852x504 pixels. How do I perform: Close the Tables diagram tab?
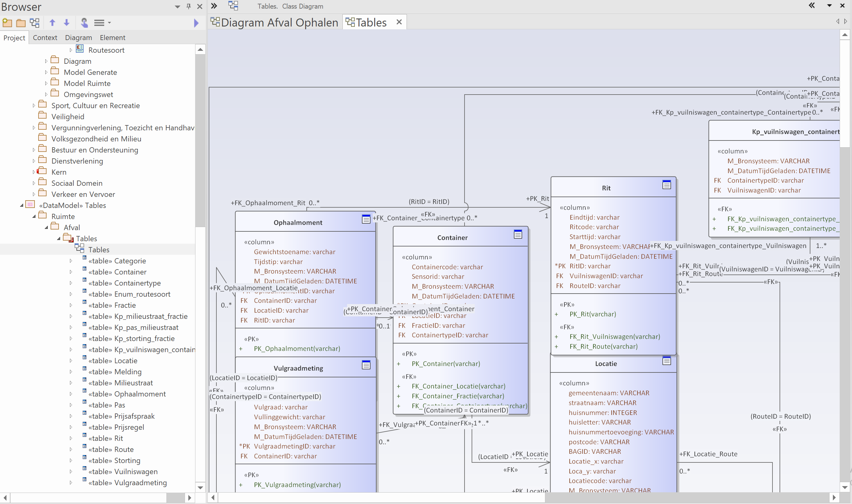[399, 22]
